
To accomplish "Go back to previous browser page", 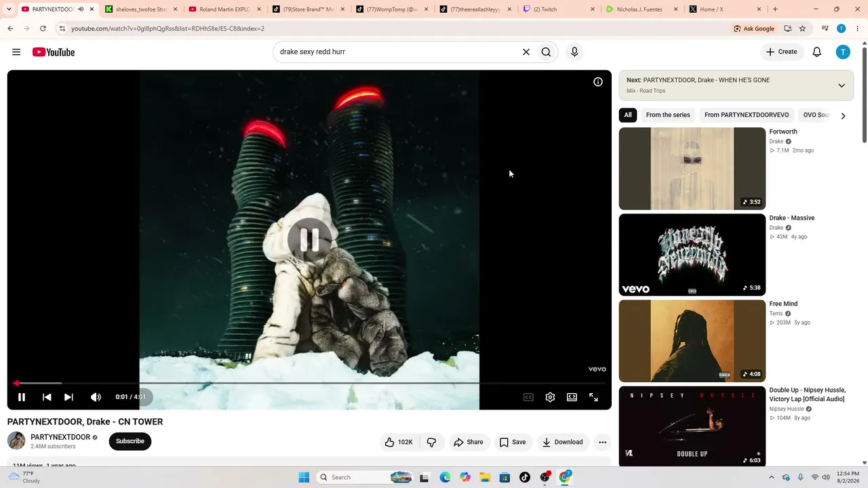I will pyautogui.click(x=10, y=28).
